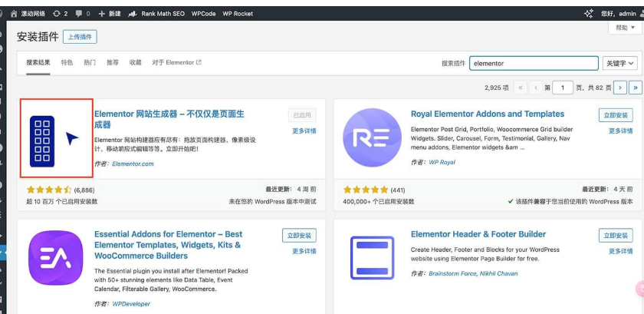Open the site home icon in admin bar
644x314 pixels.
coord(14,14)
